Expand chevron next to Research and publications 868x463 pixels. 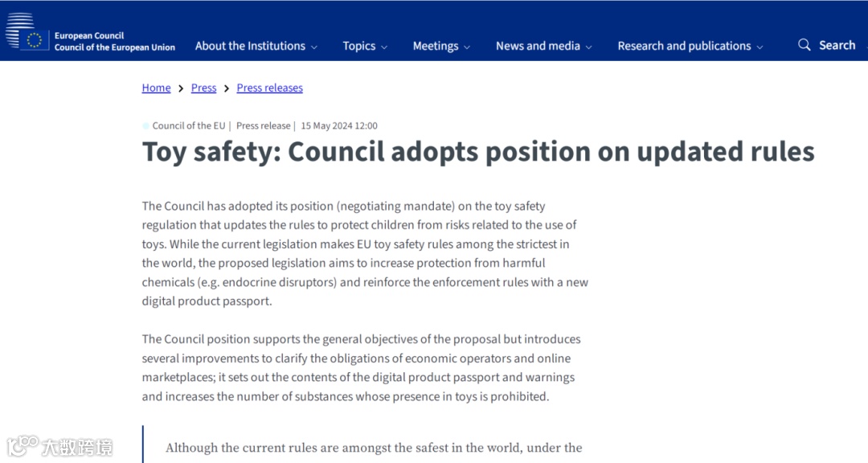click(759, 47)
